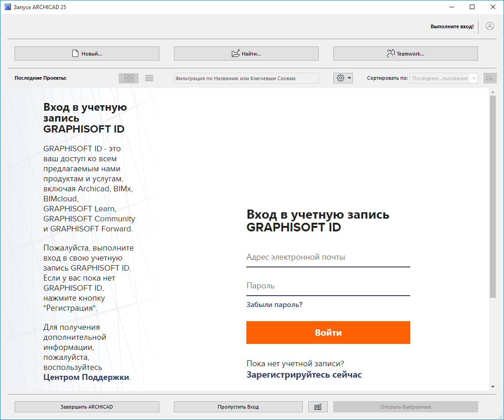The height and width of the screenshot is (420, 504).
Task: Open the 'Забыли пароль?' link
Action: tap(275, 305)
